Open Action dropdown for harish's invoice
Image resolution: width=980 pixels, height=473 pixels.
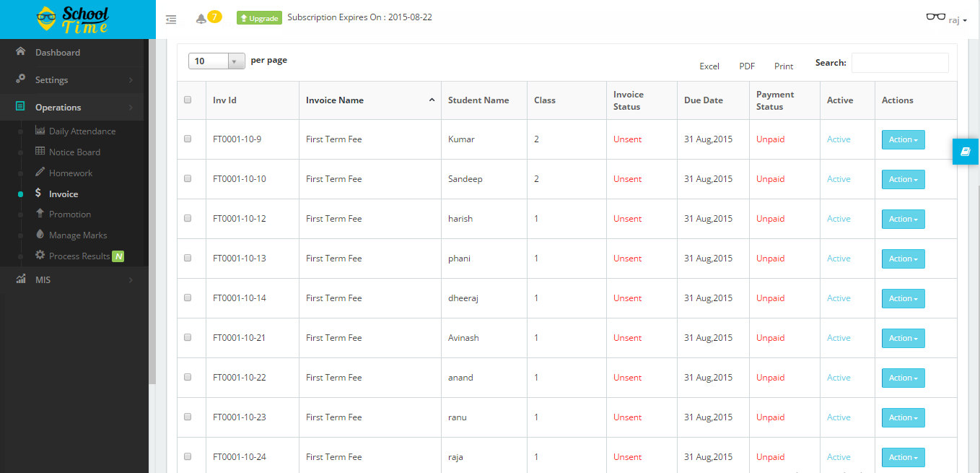click(x=903, y=219)
